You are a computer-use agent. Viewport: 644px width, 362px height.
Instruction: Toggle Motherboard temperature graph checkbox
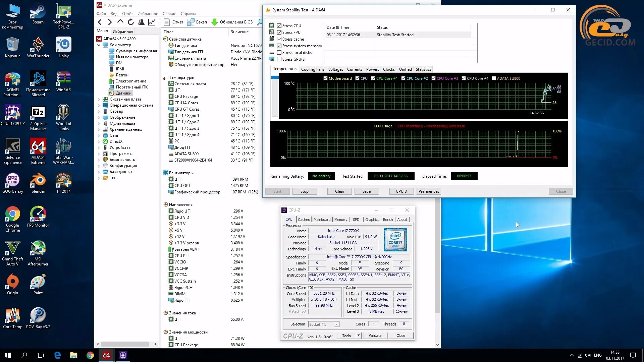pos(325,78)
